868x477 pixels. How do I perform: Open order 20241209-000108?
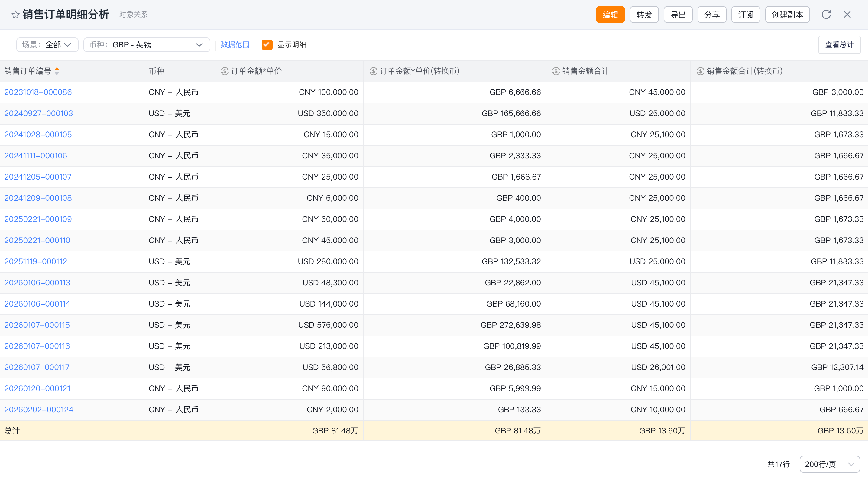(38, 198)
